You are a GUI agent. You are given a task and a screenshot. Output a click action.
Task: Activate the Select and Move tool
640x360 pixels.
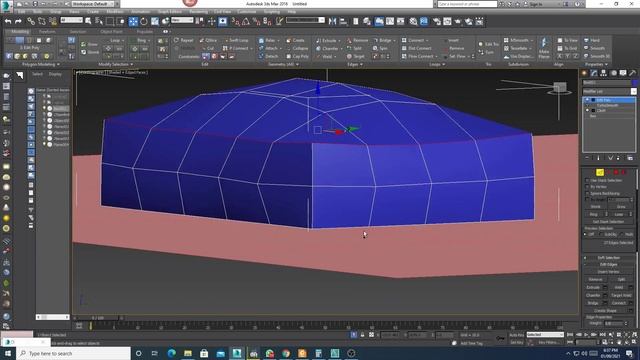pyautogui.click(x=133, y=21)
